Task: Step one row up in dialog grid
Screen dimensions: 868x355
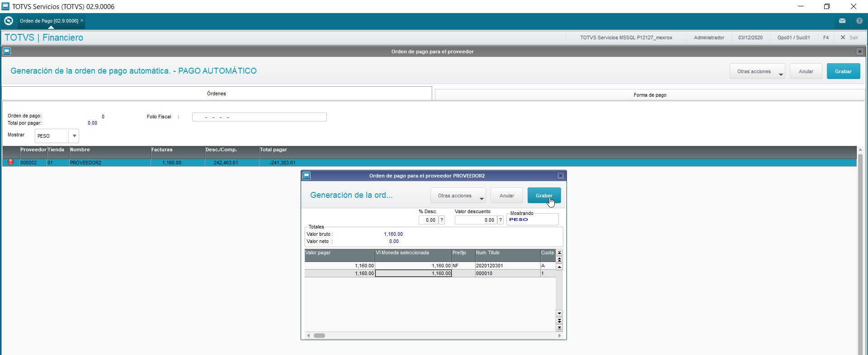Action: (559, 267)
